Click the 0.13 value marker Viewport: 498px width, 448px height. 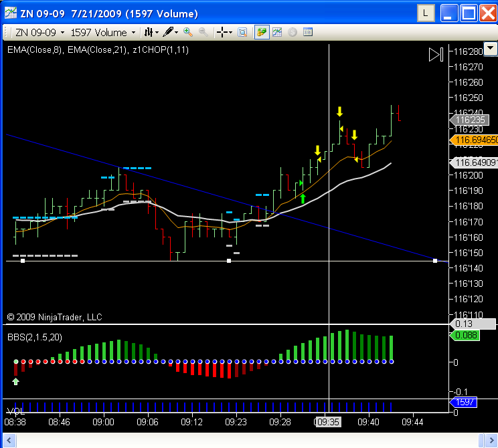pyautogui.click(x=473, y=324)
